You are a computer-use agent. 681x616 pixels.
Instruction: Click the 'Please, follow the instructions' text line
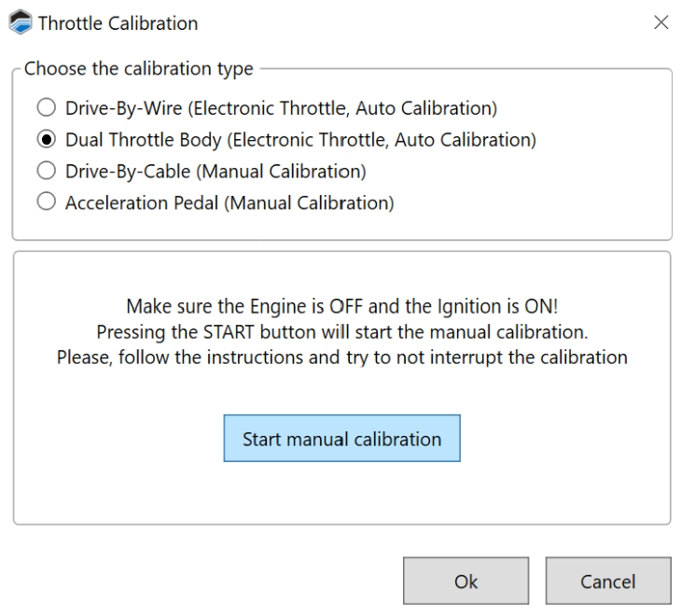341,357
